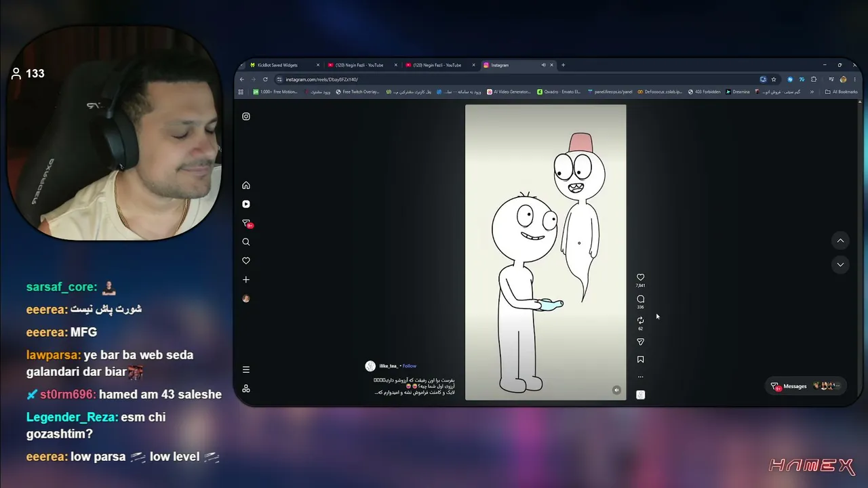
Task: Open the Chrome three-dot menu
Action: 854,79
